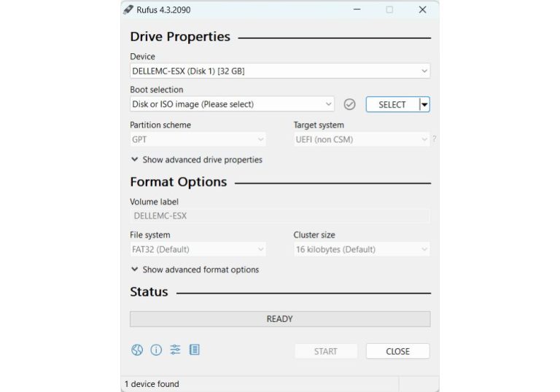The image size is (560, 392).
Task: Click the READY progress bar
Action: point(280,319)
